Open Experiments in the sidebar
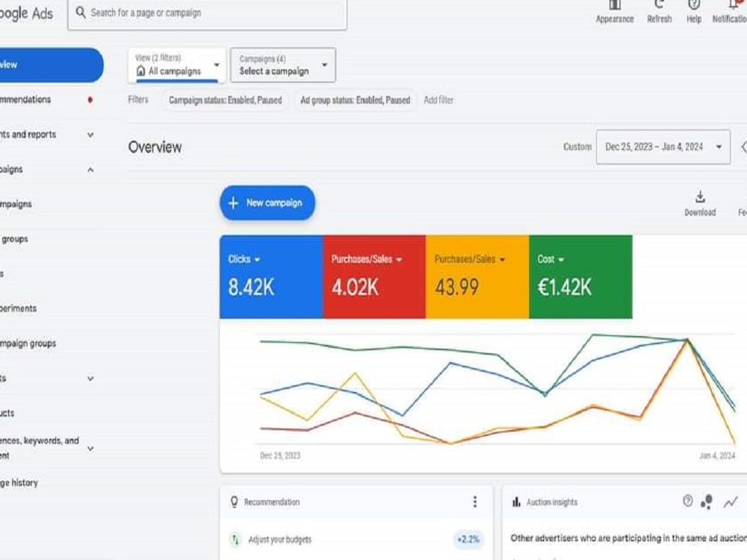This screenshot has width=747, height=560. [18, 308]
